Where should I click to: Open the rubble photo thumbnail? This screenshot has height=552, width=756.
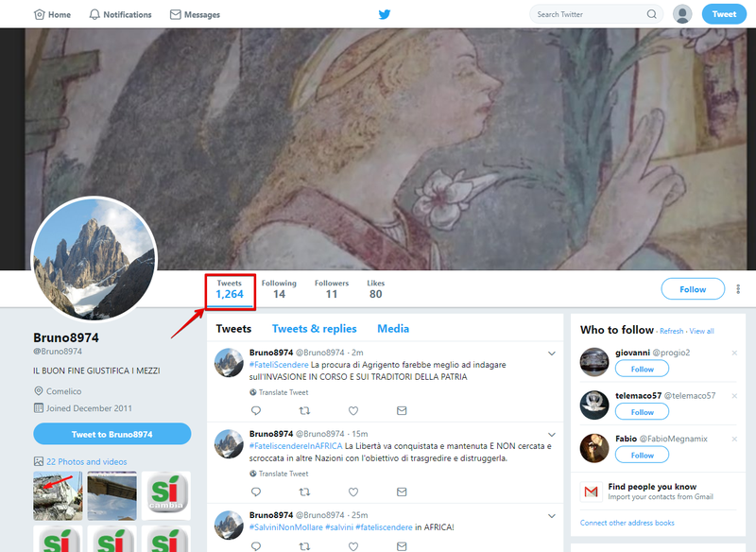pyautogui.click(x=58, y=495)
